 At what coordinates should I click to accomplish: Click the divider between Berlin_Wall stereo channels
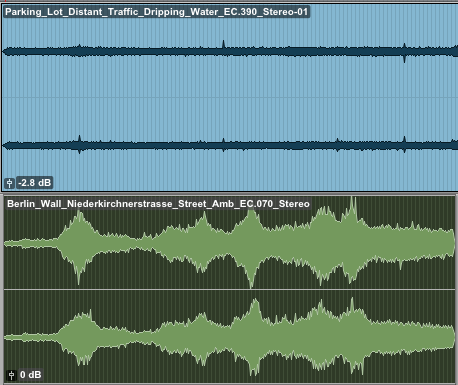pos(229,290)
